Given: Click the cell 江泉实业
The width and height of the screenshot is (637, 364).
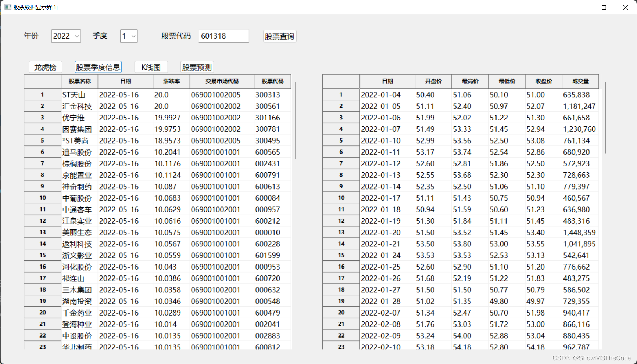Looking at the screenshot, I should 79,221.
